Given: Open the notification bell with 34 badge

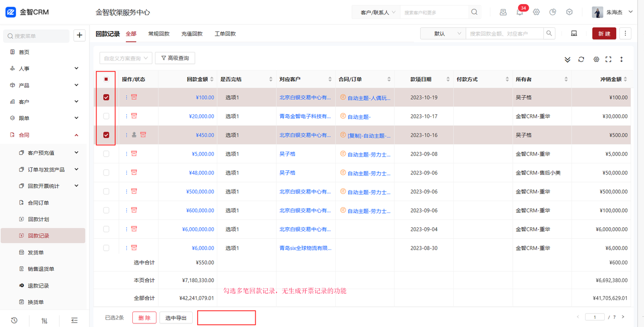Looking at the screenshot, I should (x=520, y=12).
